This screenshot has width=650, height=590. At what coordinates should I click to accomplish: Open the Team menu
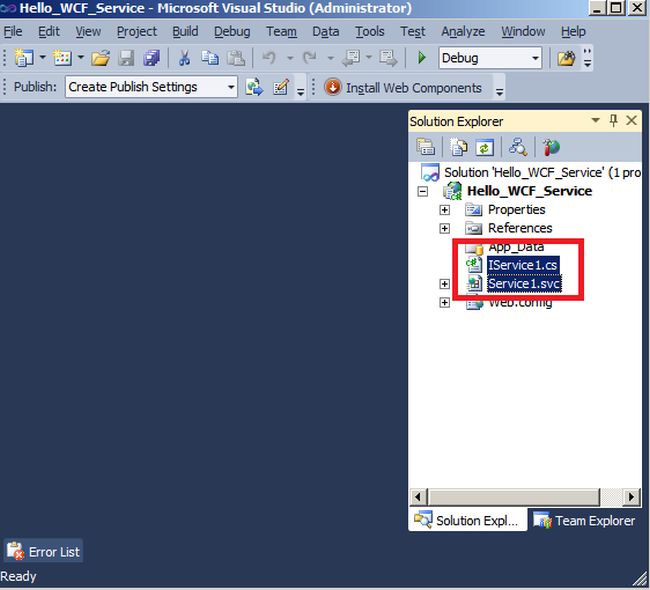pos(281,32)
